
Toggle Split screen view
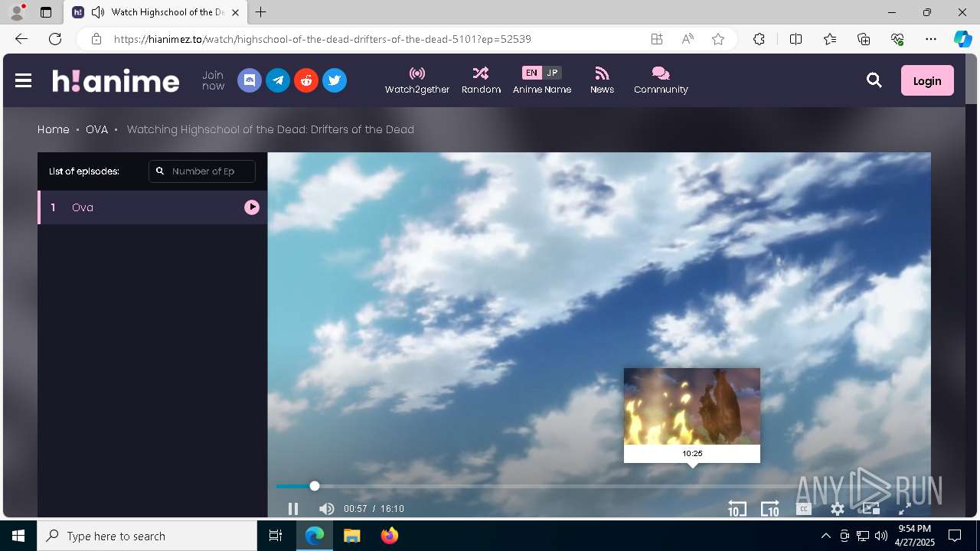(x=795, y=39)
